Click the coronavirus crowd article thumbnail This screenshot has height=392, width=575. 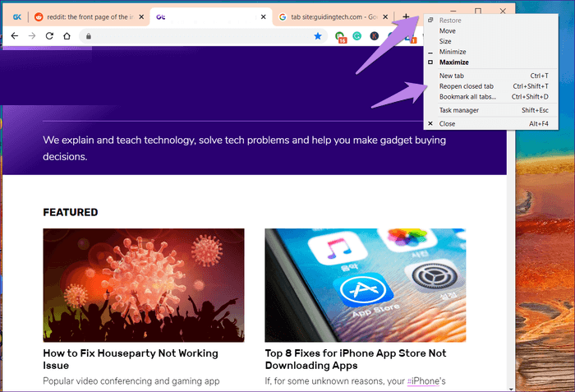[x=143, y=285]
